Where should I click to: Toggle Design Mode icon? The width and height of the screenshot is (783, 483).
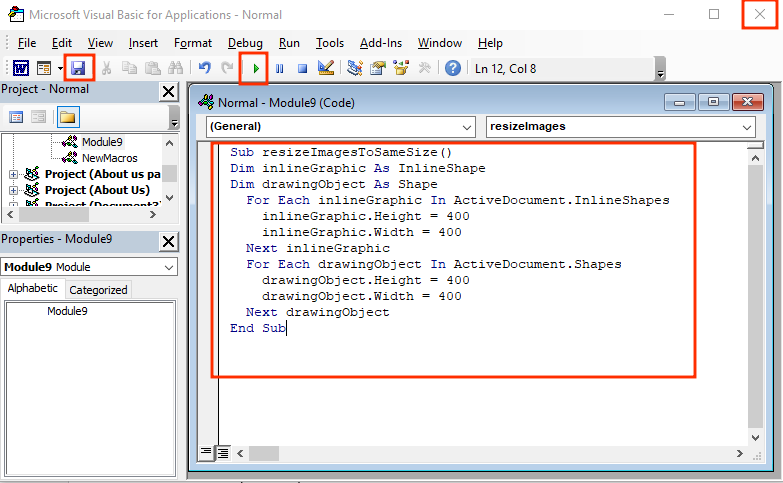tap(326, 68)
